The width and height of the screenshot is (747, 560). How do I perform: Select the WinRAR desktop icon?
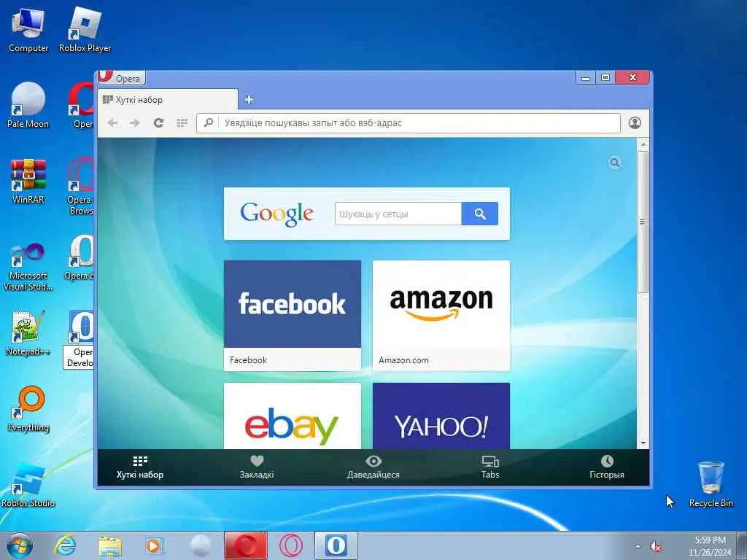pyautogui.click(x=28, y=182)
